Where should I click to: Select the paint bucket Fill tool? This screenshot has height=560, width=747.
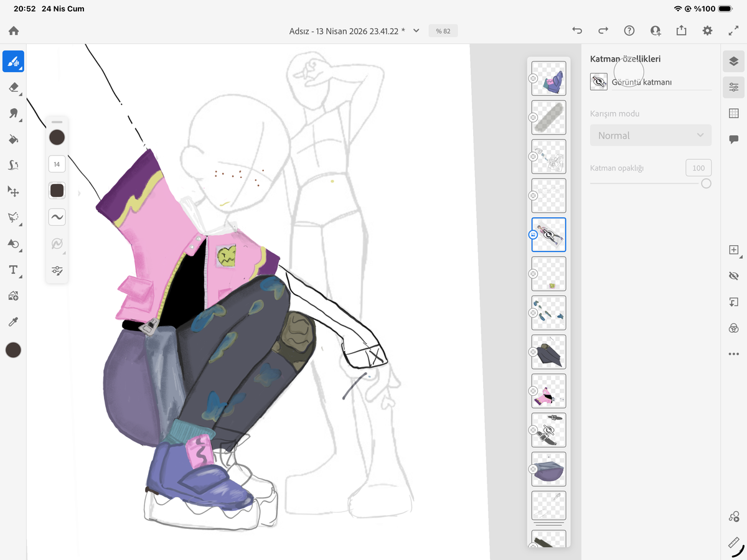(13, 139)
